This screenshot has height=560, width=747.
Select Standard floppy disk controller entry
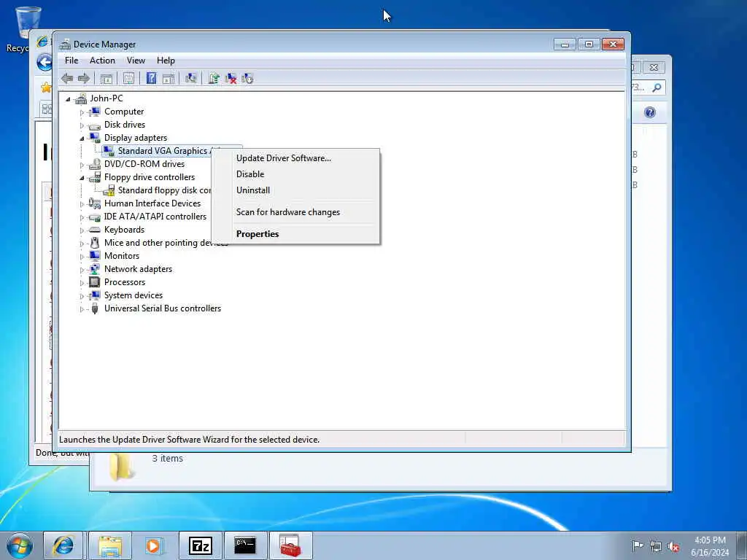click(x=164, y=190)
